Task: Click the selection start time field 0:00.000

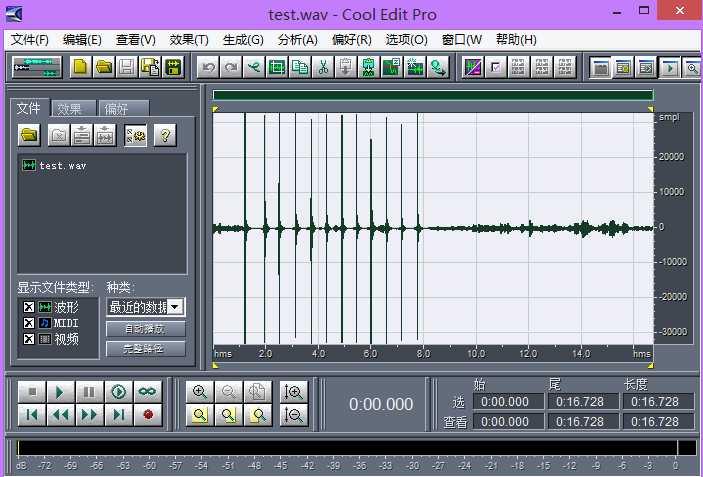Action: 508,401
